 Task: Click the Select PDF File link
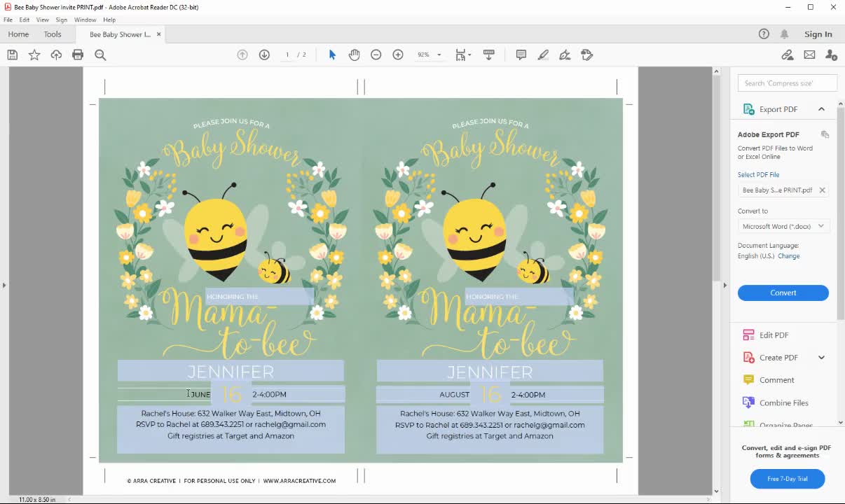pyautogui.click(x=758, y=175)
